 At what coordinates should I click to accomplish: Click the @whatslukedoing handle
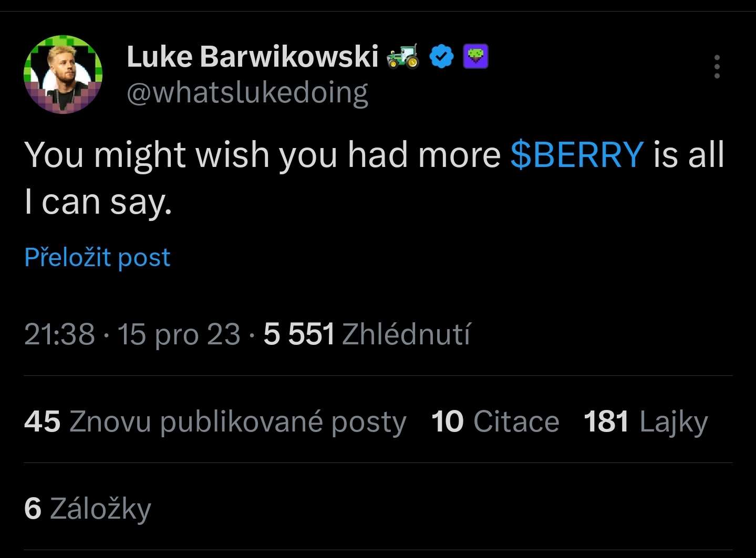(247, 93)
